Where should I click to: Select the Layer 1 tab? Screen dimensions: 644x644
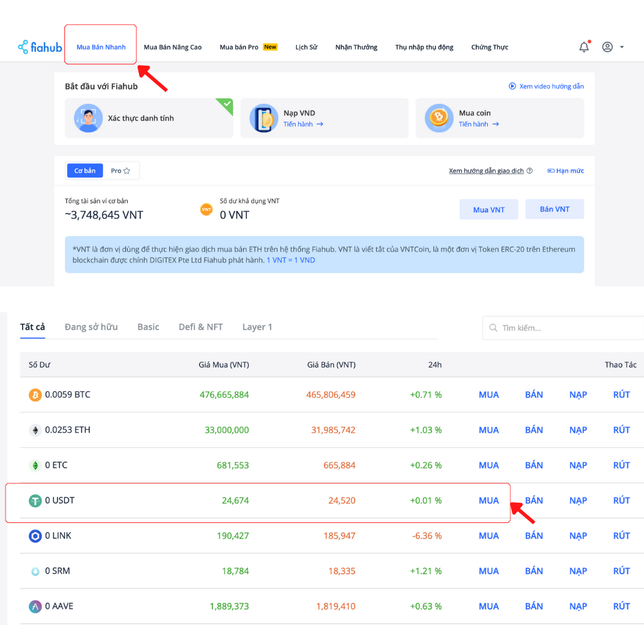[257, 327]
